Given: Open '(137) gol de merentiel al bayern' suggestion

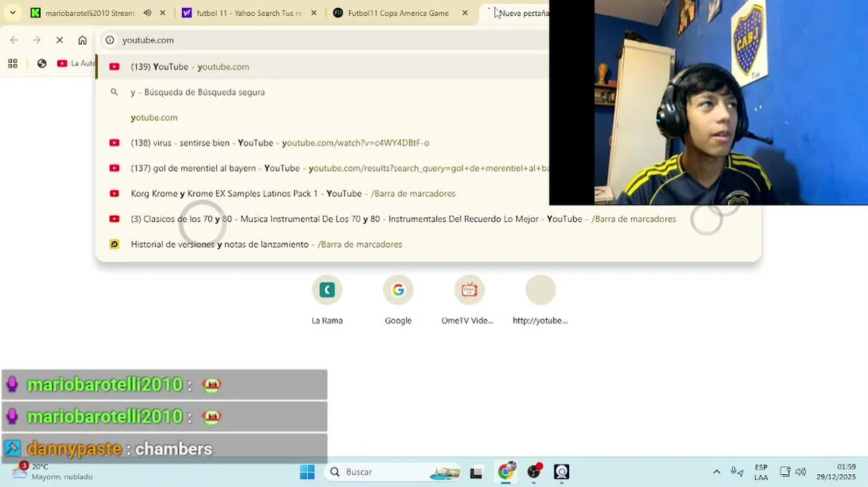Looking at the screenshot, I should click(322, 168).
